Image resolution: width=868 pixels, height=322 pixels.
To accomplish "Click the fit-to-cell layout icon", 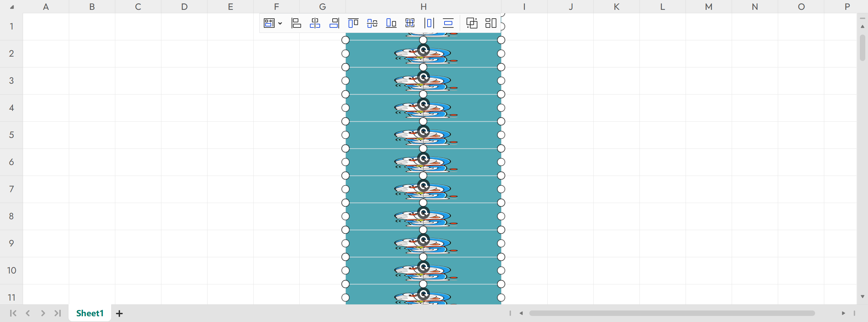I will point(269,23).
